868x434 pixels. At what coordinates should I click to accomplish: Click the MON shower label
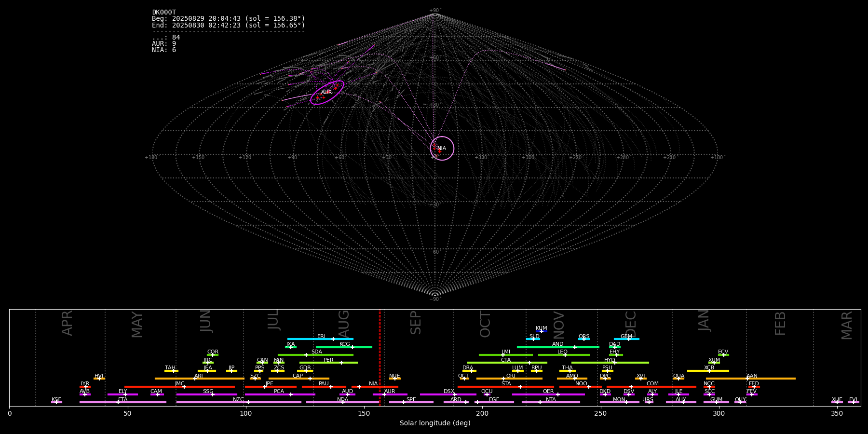click(619, 400)
